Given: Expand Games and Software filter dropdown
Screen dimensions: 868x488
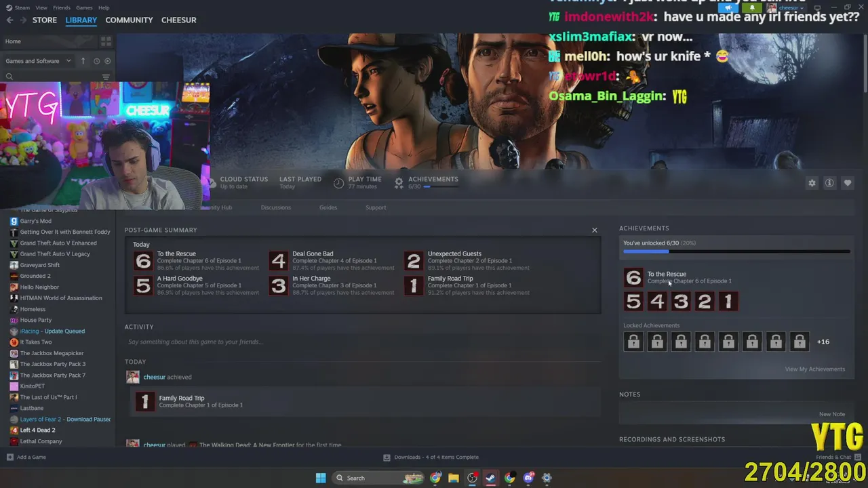Looking at the screenshot, I should (39, 61).
